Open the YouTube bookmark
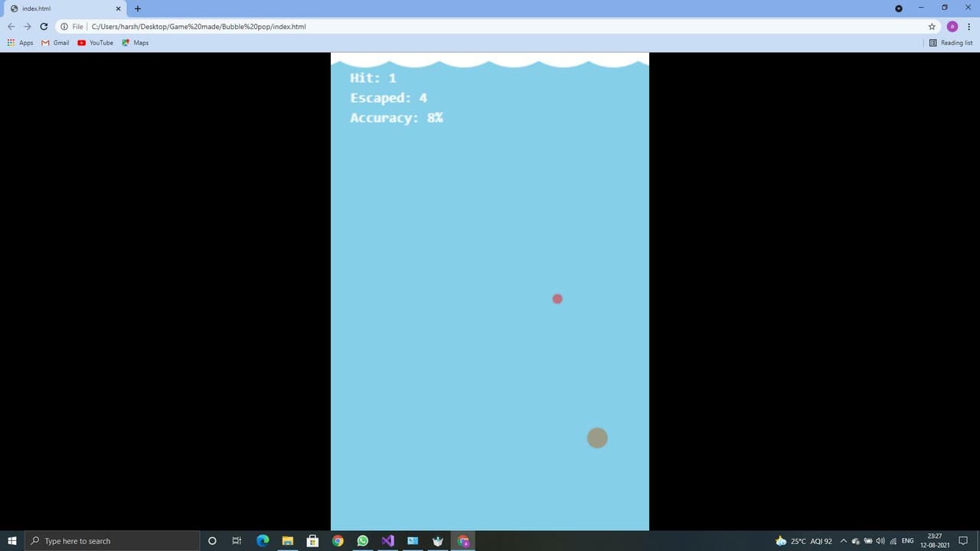The image size is (980, 551). [95, 43]
